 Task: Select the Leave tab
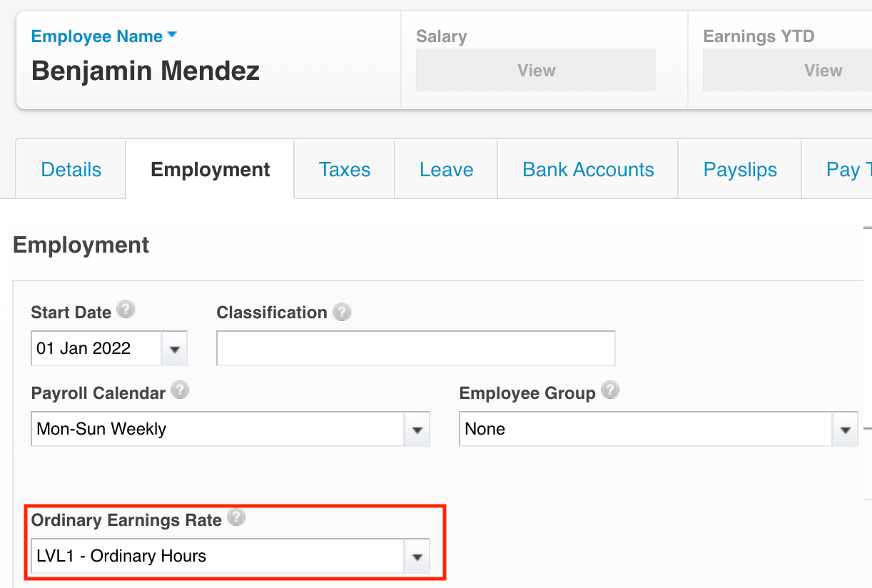coord(446,169)
